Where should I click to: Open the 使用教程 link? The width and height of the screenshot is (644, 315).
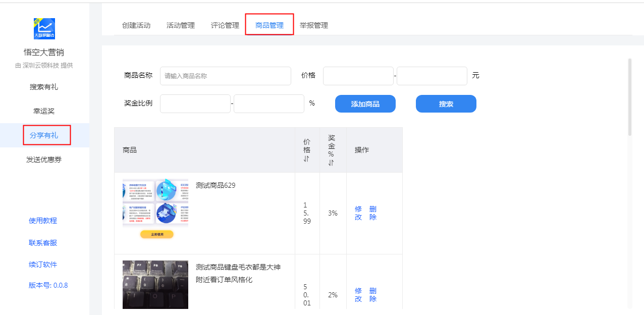[43, 221]
